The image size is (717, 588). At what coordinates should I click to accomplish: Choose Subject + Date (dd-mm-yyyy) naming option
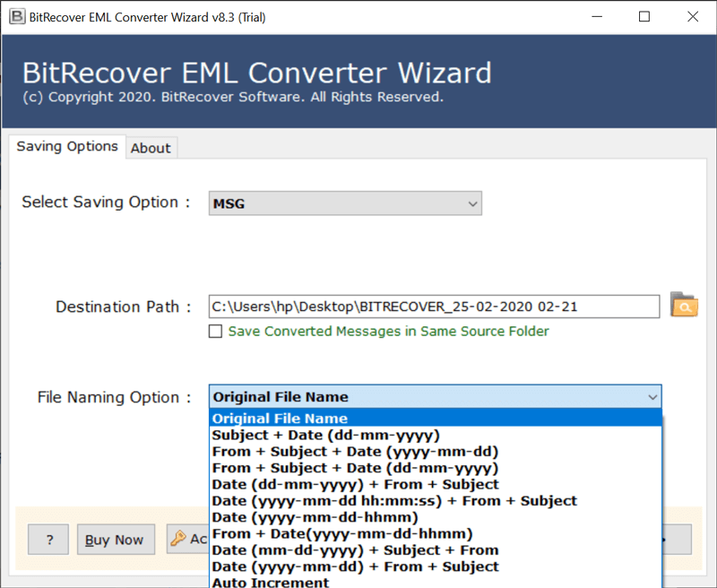click(436, 435)
